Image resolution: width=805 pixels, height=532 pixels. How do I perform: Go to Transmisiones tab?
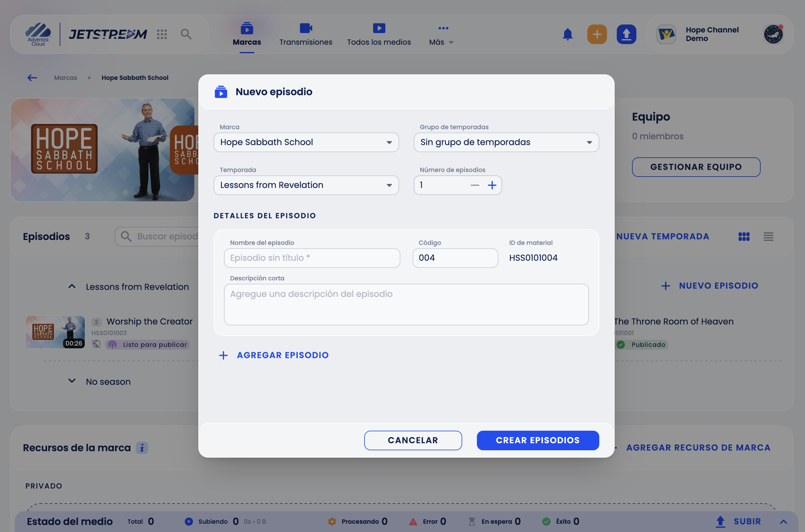(x=306, y=35)
